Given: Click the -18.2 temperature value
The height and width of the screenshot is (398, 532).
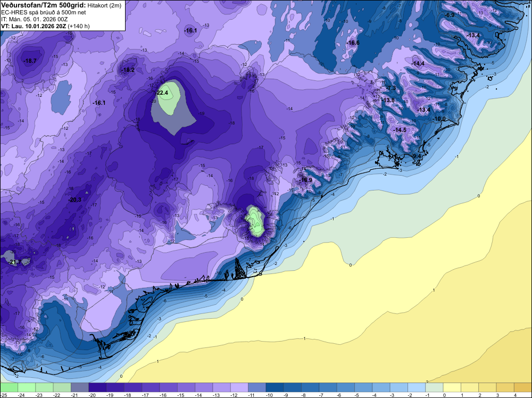Looking at the screenshot, I should (x=128, y=70).
